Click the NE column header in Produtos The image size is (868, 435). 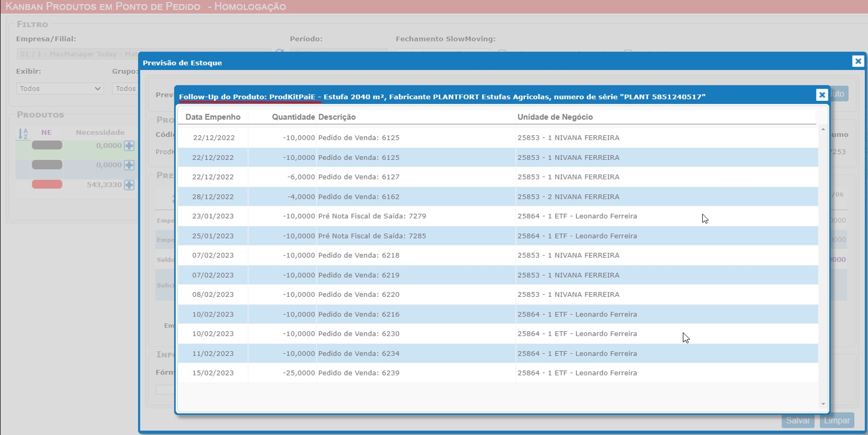tap(46, 132)
